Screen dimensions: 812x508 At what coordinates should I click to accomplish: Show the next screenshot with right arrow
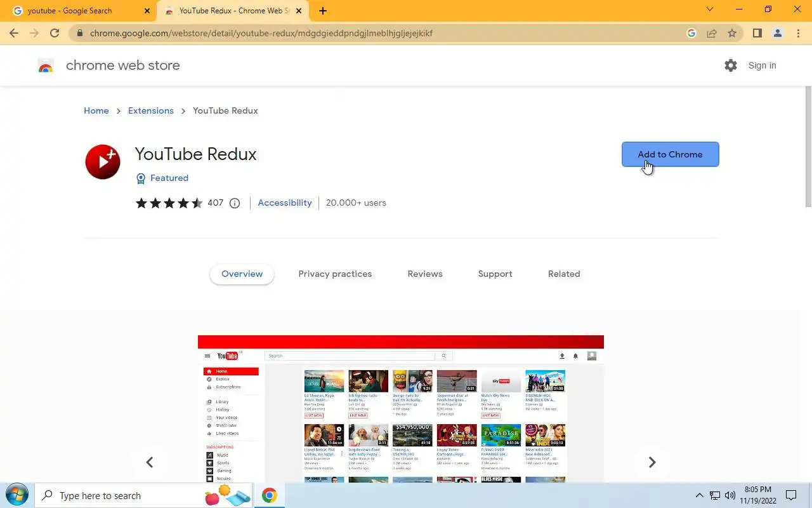652,462
